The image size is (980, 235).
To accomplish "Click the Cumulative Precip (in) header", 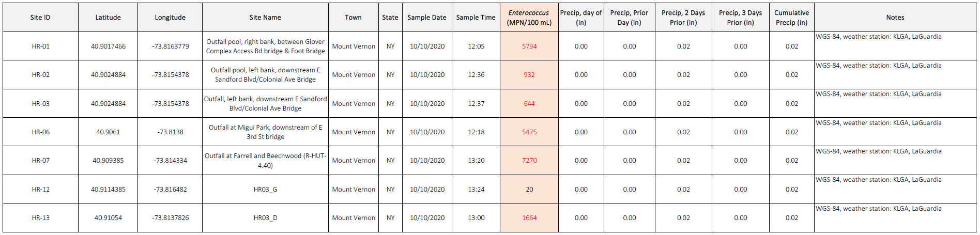I will [791, 18].
